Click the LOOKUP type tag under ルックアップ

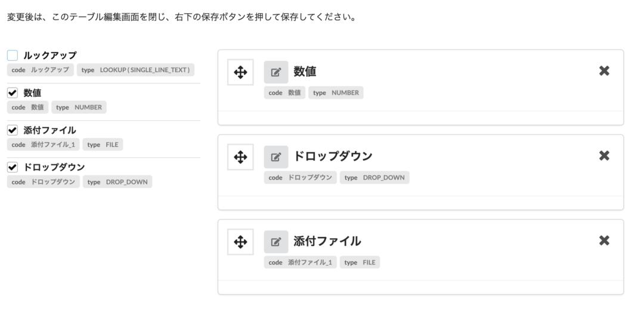tap(135, 70)
